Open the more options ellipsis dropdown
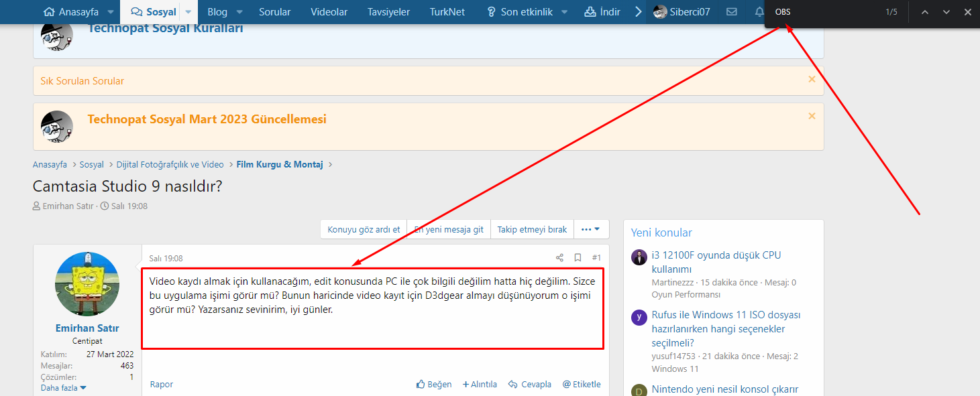 (591, 229)
